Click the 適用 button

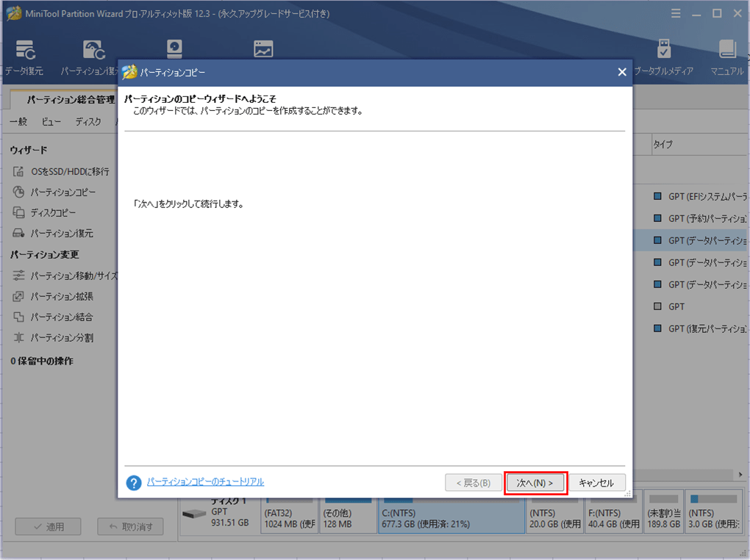(x=49, y=526)
